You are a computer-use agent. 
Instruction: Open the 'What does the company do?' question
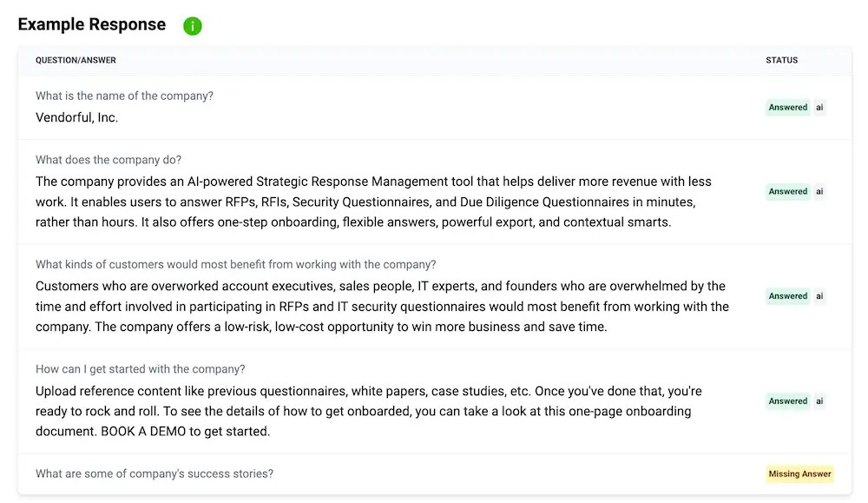[x=108, y=160]
